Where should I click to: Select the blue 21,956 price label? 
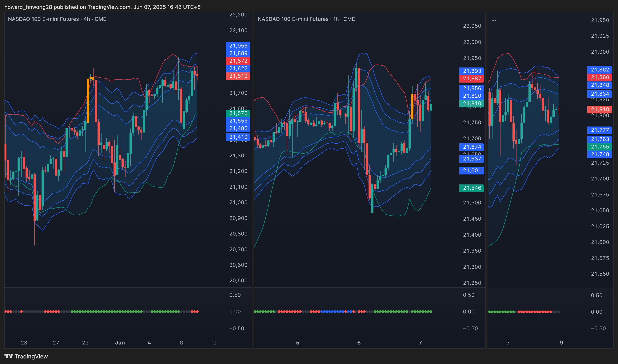click(238, 46)
